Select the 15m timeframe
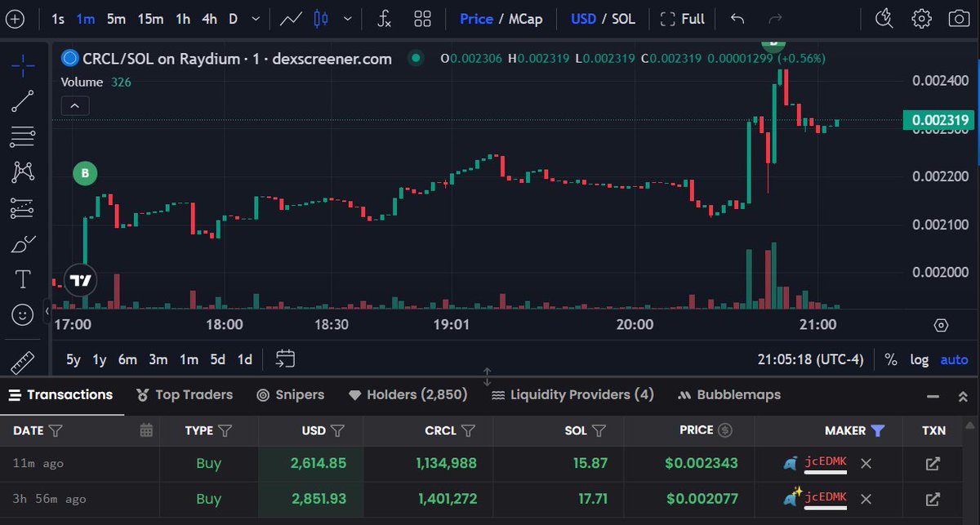The image size is (980, 525). tap(150, 19)
